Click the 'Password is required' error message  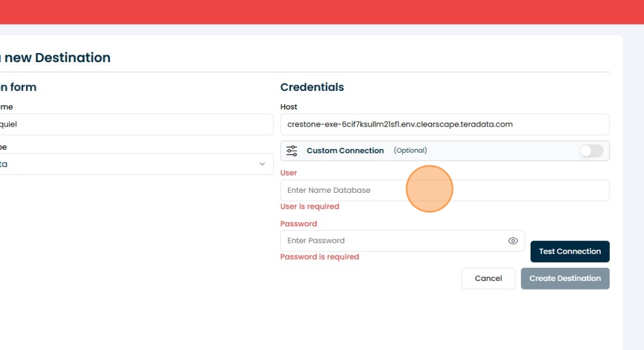(319, 257)
